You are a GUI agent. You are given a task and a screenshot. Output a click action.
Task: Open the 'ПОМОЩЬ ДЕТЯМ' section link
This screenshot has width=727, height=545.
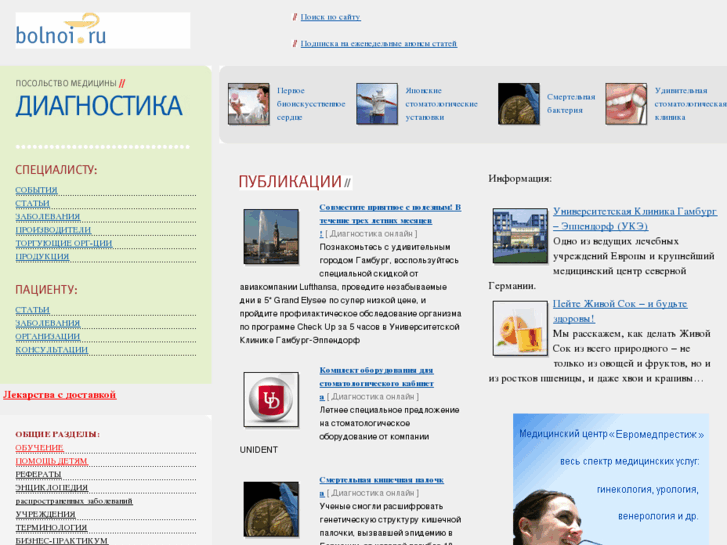(x=51, y=461)
